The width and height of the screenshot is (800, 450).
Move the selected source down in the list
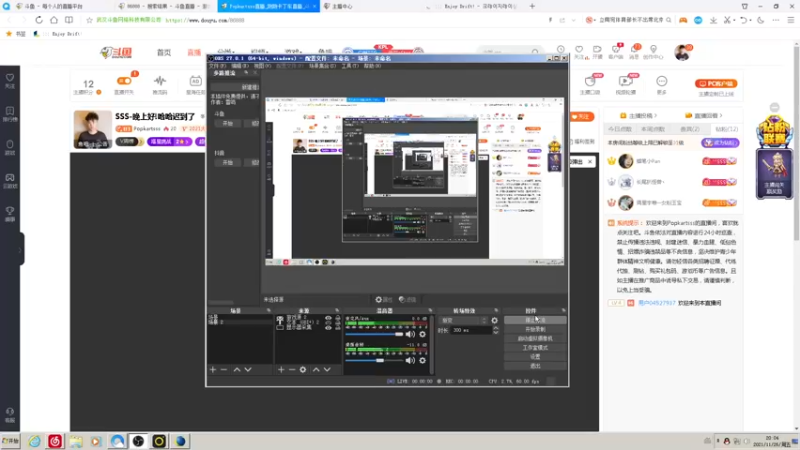327,369
